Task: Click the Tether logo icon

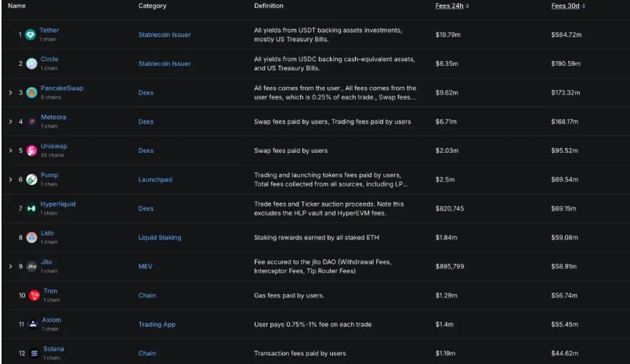Action: point(30,34)
